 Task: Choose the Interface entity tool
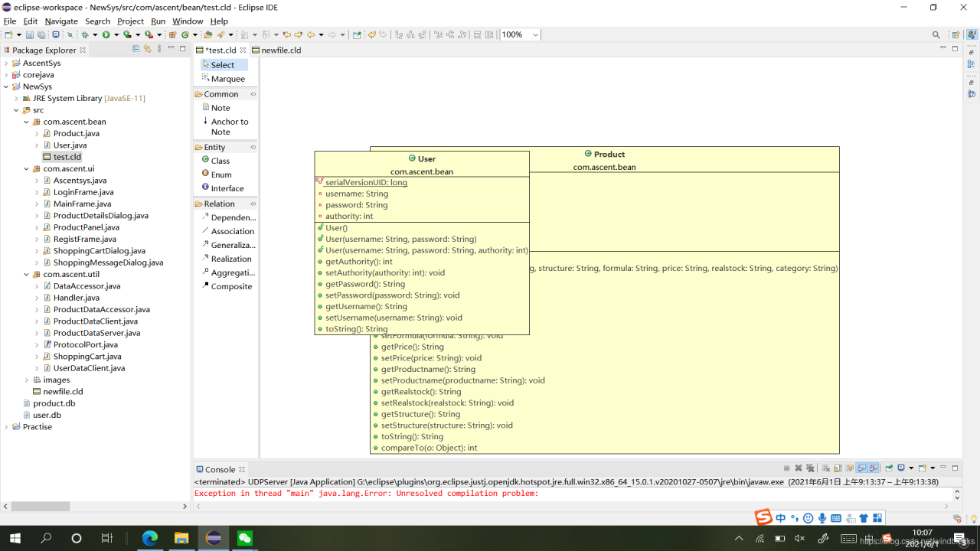click(223, 188)
